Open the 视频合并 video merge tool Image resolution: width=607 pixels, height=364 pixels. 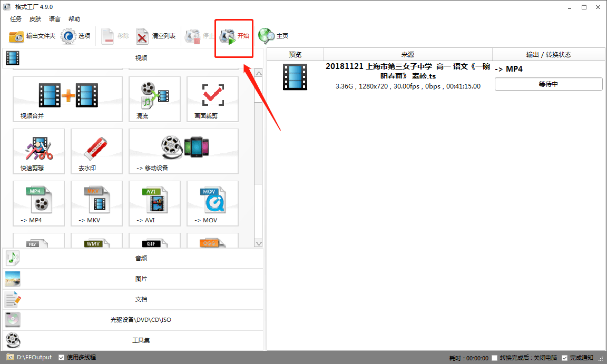tap(68, 99)
